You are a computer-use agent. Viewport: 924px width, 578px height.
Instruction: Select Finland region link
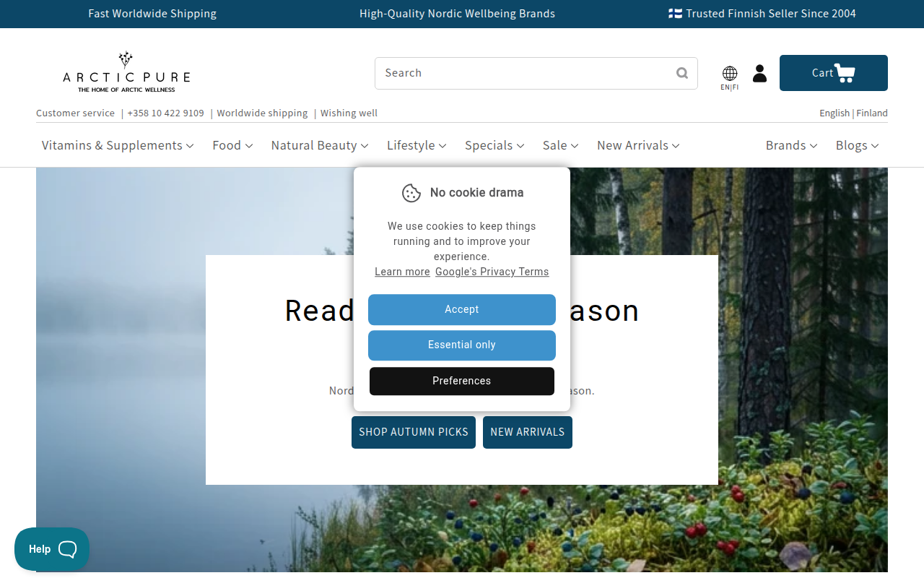pyautogui.click(x=872, y=113)
